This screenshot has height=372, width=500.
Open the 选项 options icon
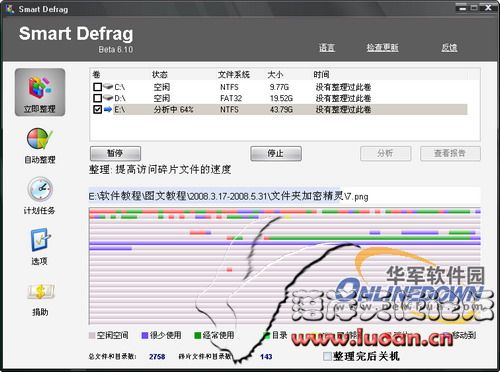point(40,239)
